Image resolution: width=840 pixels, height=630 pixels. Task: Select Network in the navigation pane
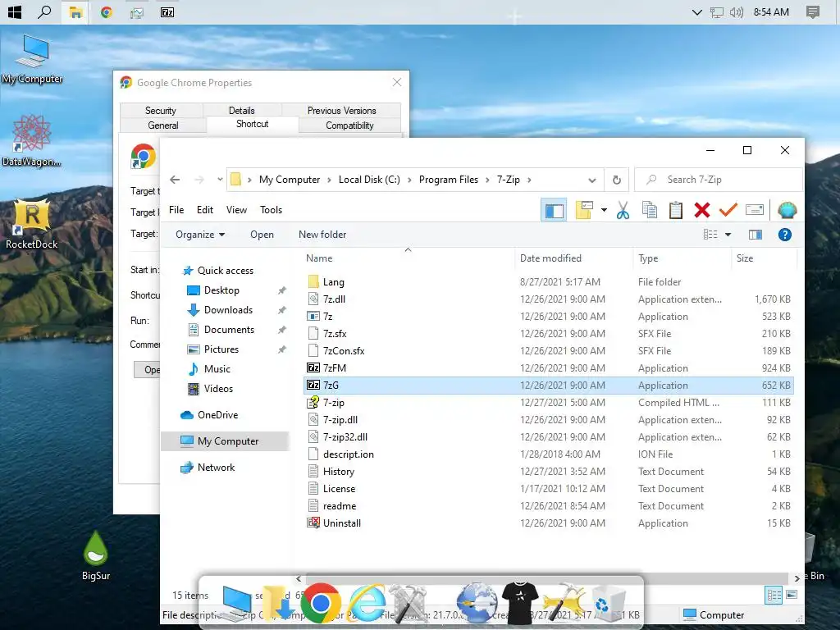216,468
